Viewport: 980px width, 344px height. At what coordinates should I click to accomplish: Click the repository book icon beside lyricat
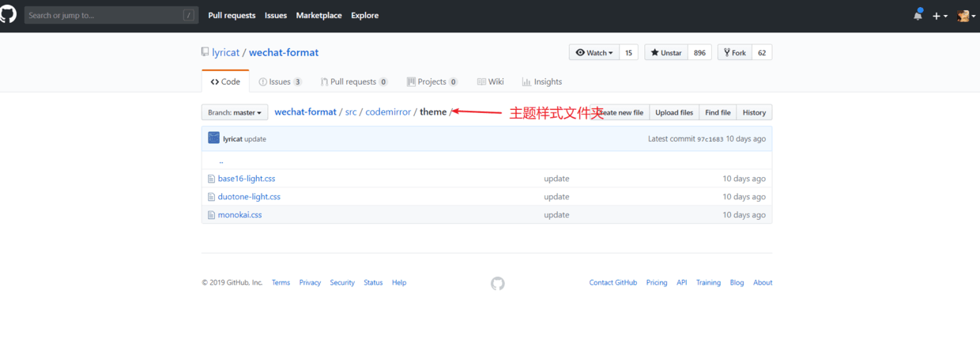205,53
